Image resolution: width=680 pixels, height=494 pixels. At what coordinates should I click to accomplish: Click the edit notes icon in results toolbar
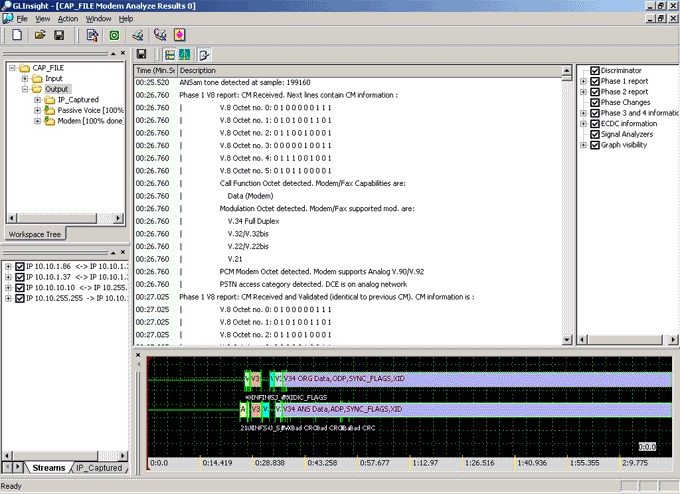tap(204, 55)
